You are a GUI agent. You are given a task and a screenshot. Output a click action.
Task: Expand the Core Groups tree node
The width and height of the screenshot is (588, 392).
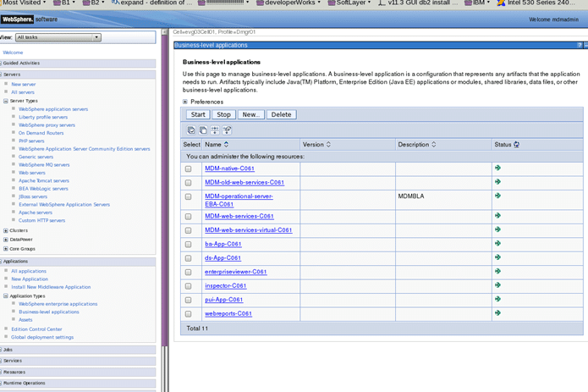coord(6,249)
